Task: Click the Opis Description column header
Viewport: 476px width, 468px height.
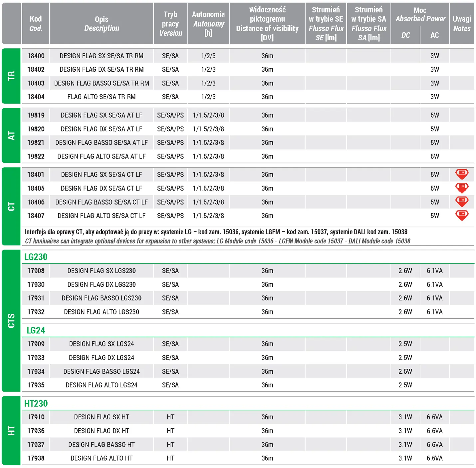Action: pyautogui.click(x=102, y=23)
